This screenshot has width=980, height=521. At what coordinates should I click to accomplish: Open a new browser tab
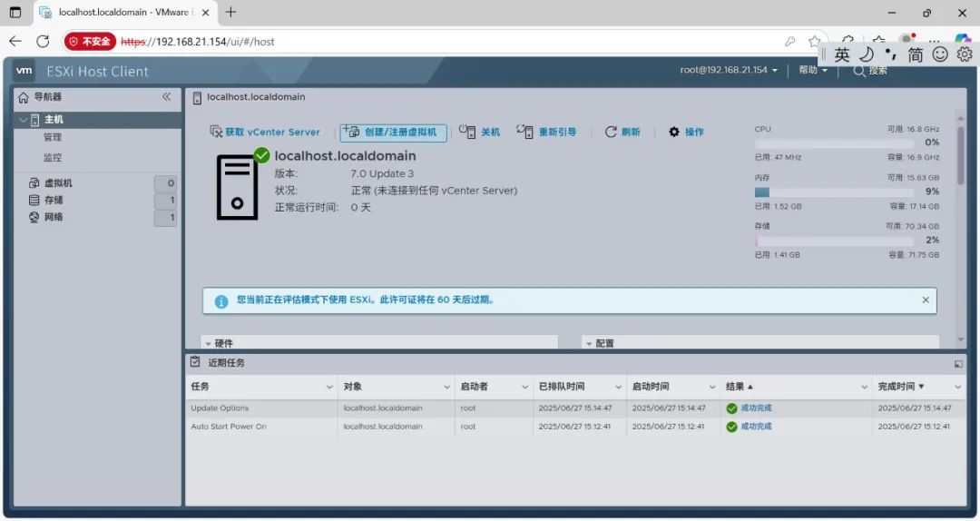coord(230,12)
